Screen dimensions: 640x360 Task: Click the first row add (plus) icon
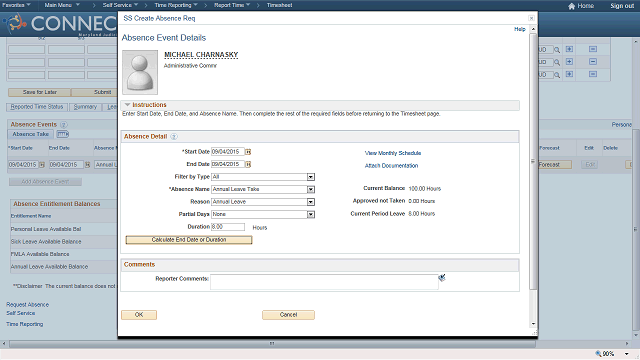[569, 49]
